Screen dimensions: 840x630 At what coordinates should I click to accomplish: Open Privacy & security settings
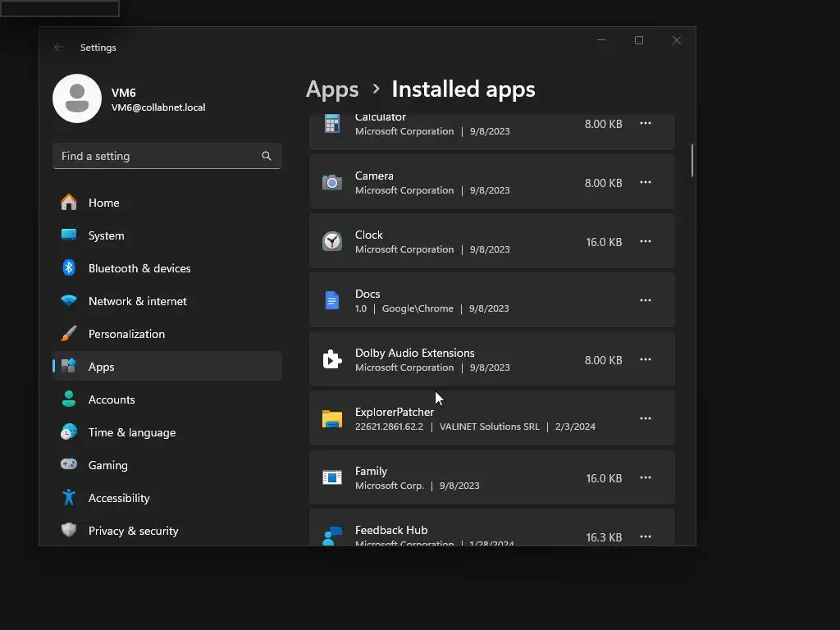point(167,531)
